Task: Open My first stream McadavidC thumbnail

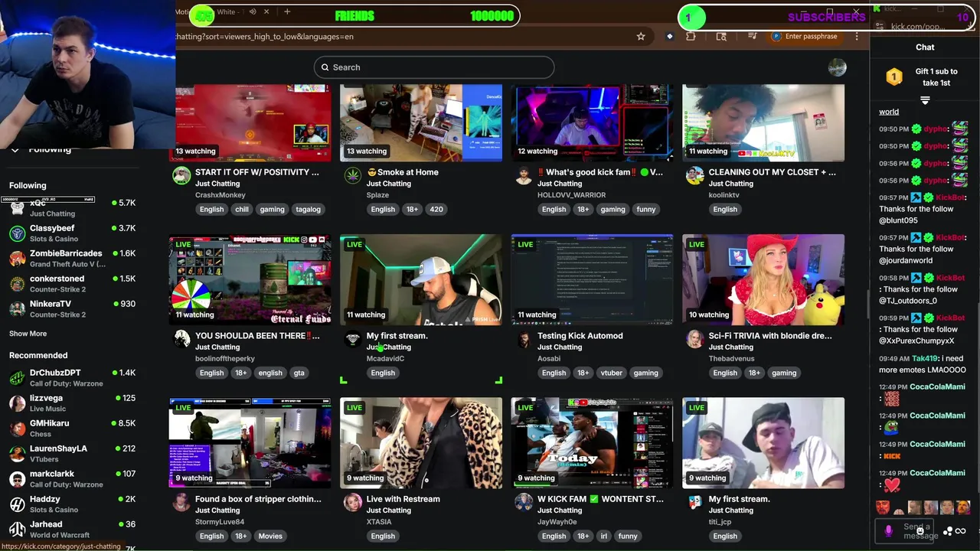Action: pyautogui.click(x=421, y=279)
